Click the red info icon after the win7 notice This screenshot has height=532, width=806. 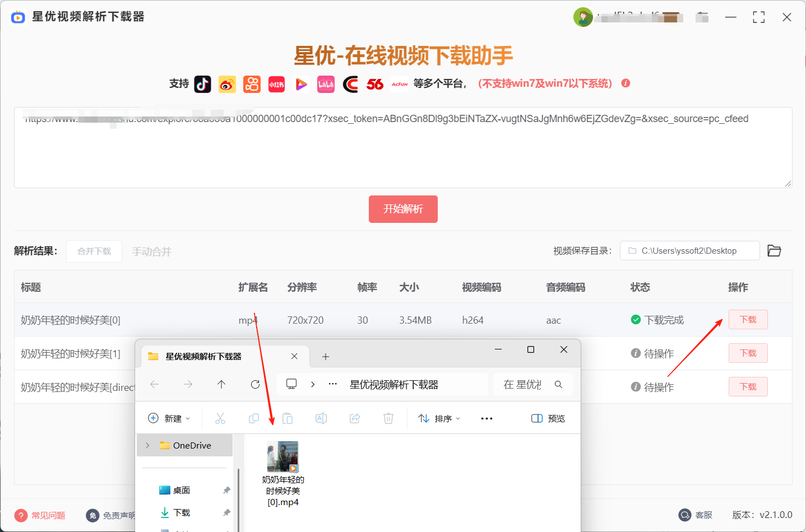click(626, 83)
